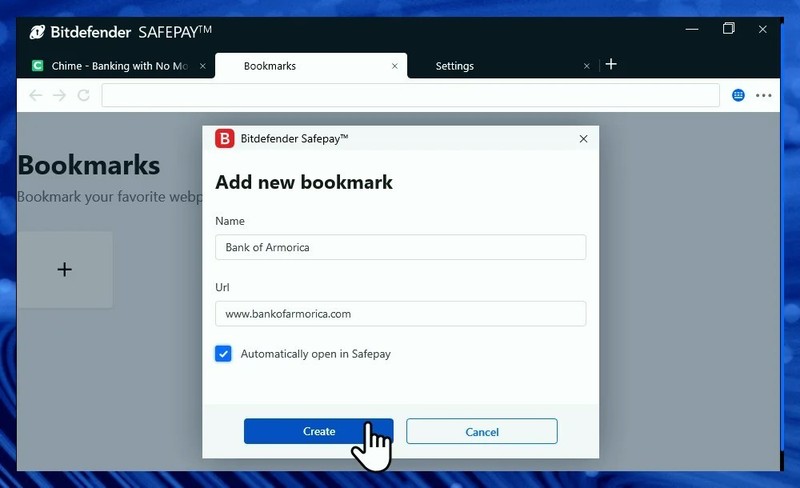Close the Add new bookmark dialog
The height and width of the screenshot is (488, 800).
pos(584,139)
